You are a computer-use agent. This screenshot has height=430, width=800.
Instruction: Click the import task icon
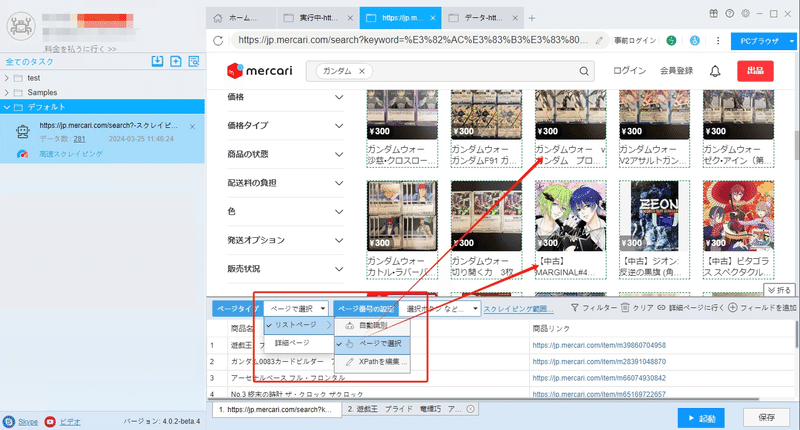point(157,61)
